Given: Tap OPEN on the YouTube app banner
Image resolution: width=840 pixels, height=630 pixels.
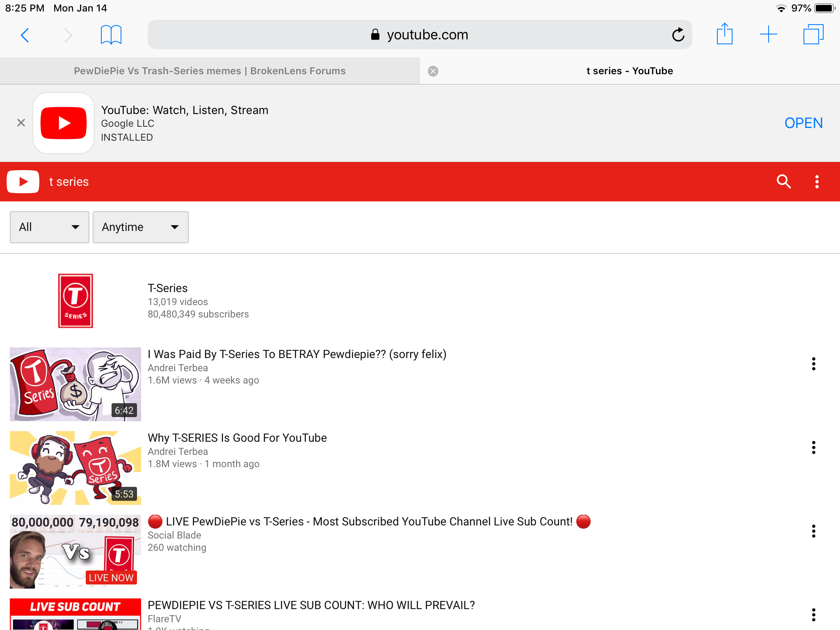Looking at the screenshot, I should pyautogui.click(x=803, y=123).
